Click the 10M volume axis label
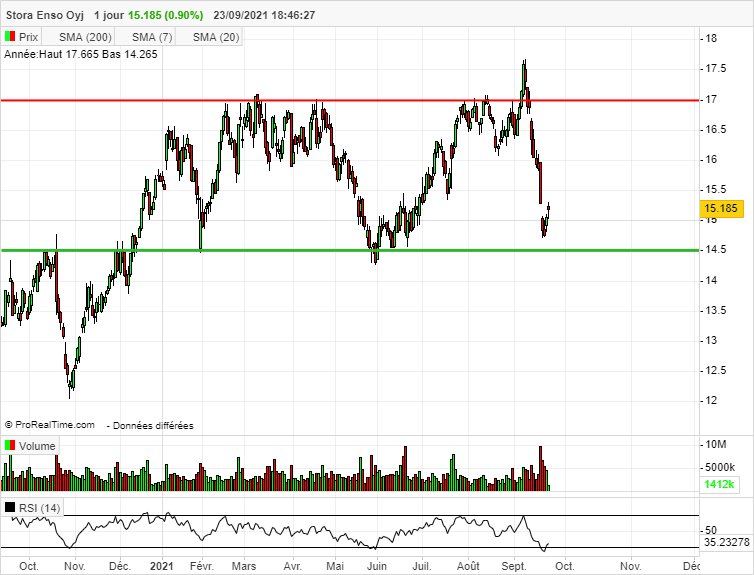This screenshot has height=575, width=754. (716, 445)
